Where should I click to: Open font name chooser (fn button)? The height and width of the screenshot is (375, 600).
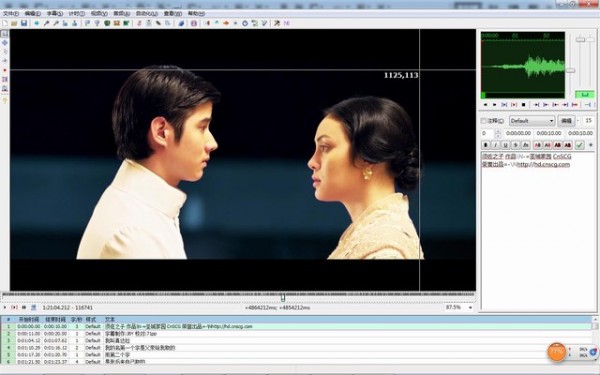pyautogui.click(x=526, y=145)
